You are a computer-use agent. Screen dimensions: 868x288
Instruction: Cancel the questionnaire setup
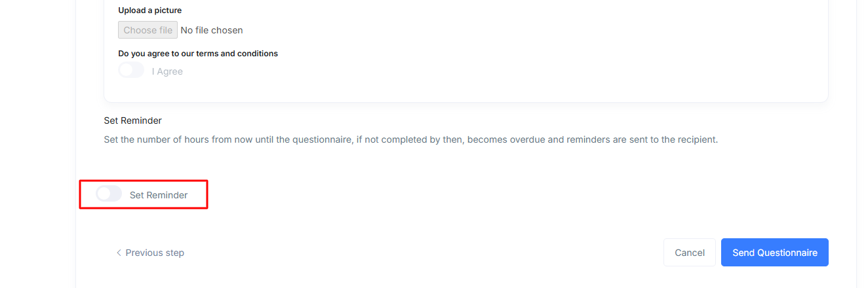pyautogui.click(x=690, y=253)
